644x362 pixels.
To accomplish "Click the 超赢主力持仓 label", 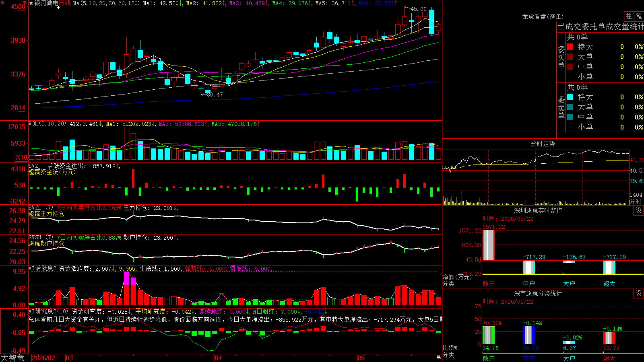I will (46, 214).
